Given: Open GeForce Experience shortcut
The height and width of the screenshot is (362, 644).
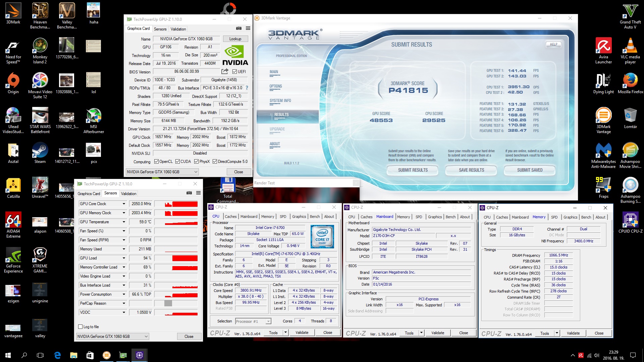Looking at the screenshot, I should click(13, 260).
